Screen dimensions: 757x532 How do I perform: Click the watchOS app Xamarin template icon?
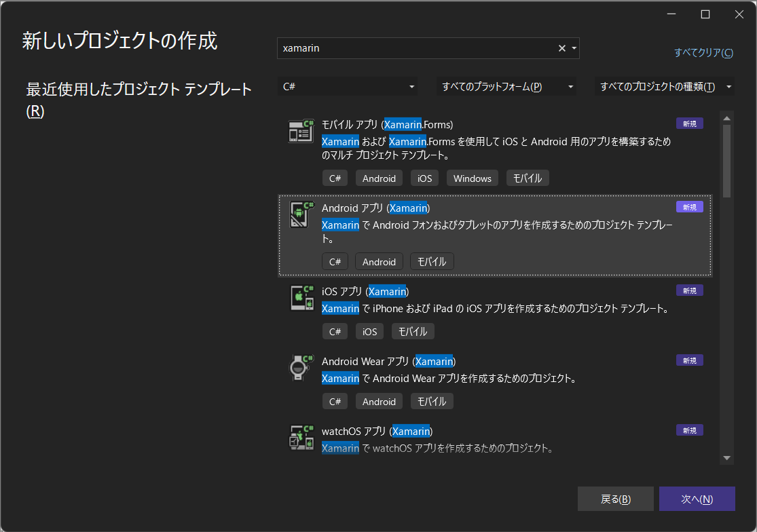[301, 438]
